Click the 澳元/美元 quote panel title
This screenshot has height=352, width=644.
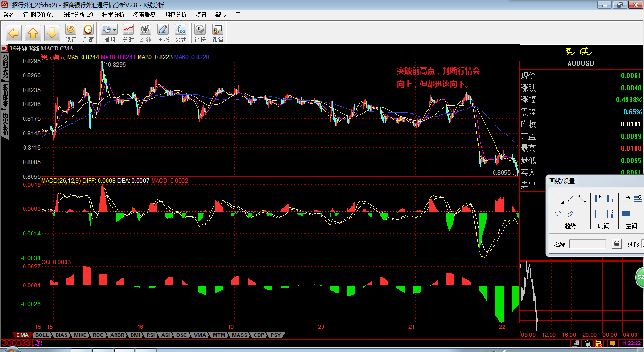pyautogui.click(x=581, y=51)
